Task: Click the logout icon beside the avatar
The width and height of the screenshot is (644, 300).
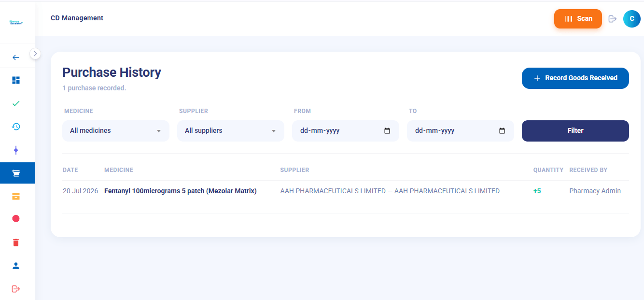Action: coord(613,19)
